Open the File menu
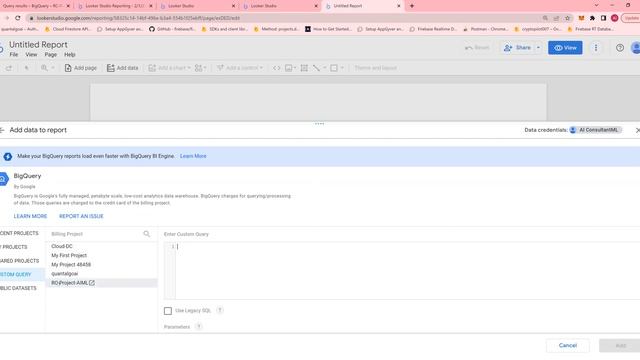 [14, 55]
